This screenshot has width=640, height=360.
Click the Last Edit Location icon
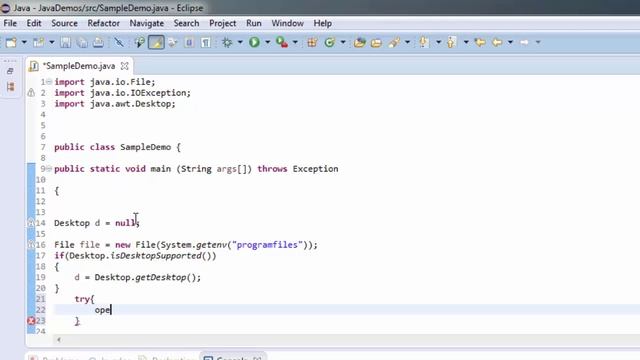tap(480, 42)
